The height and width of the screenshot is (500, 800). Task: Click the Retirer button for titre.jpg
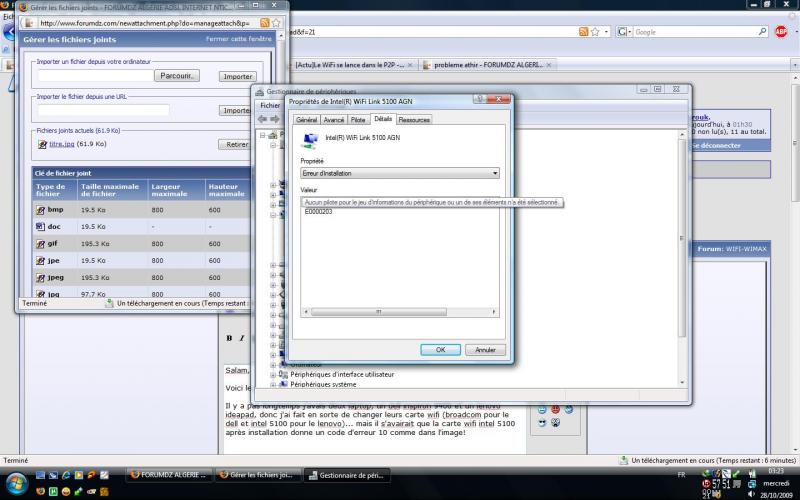(234, 144)
